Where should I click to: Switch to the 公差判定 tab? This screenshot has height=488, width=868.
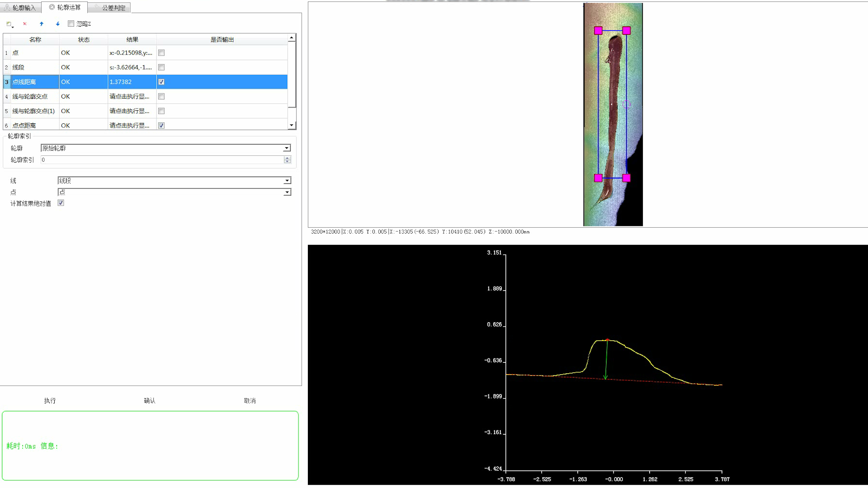[113, 8]
